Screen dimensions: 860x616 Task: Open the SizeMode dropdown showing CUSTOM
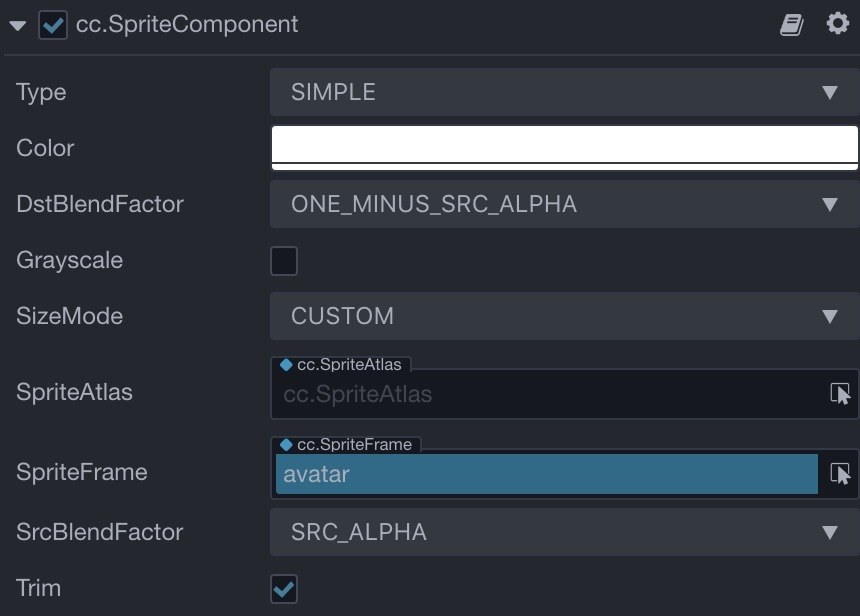point(564,317)
